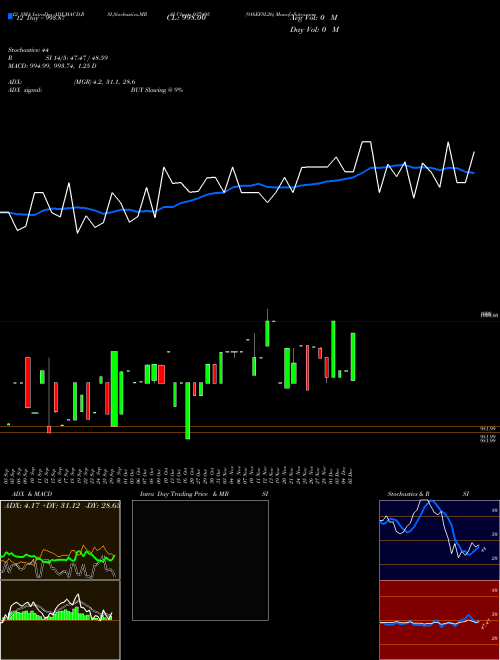The height and width of the screenshot is (660, 500).
Task: Open the blue Stochastics chart panel
Action: click(439, 540)
